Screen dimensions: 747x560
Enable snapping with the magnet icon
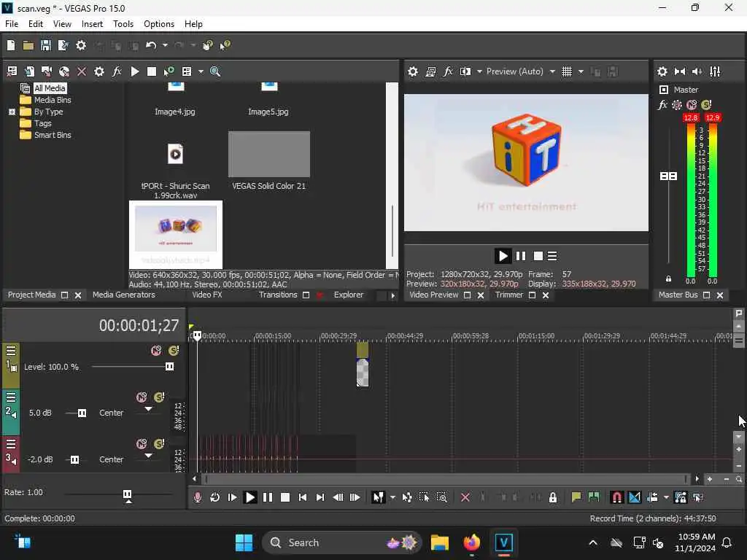pos(616,497)
